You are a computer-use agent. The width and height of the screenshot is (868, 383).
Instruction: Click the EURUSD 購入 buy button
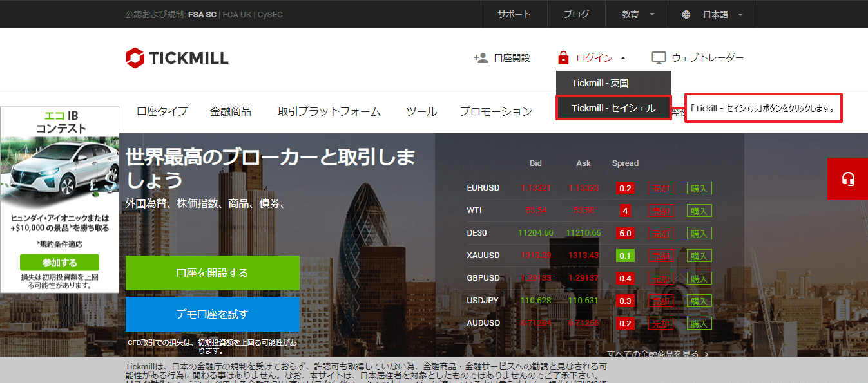699,188
